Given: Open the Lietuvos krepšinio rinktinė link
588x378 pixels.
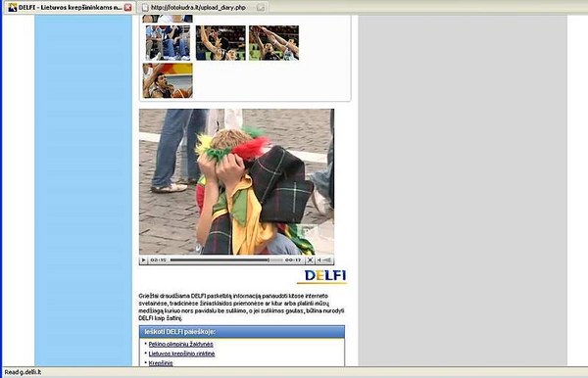Looking at the screenshot, I should coord(181,354).
